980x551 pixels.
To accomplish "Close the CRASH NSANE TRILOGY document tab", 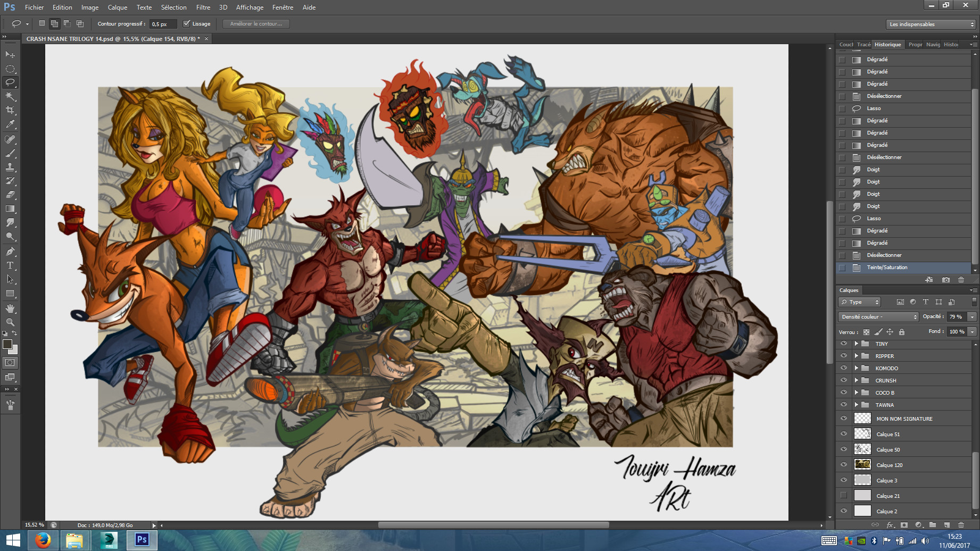I will point(206,39).
